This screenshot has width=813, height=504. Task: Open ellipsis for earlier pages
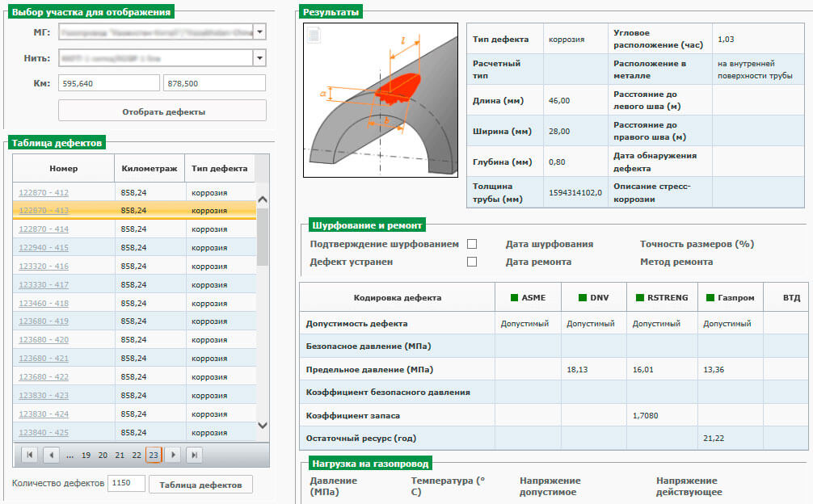pos(70,456)
